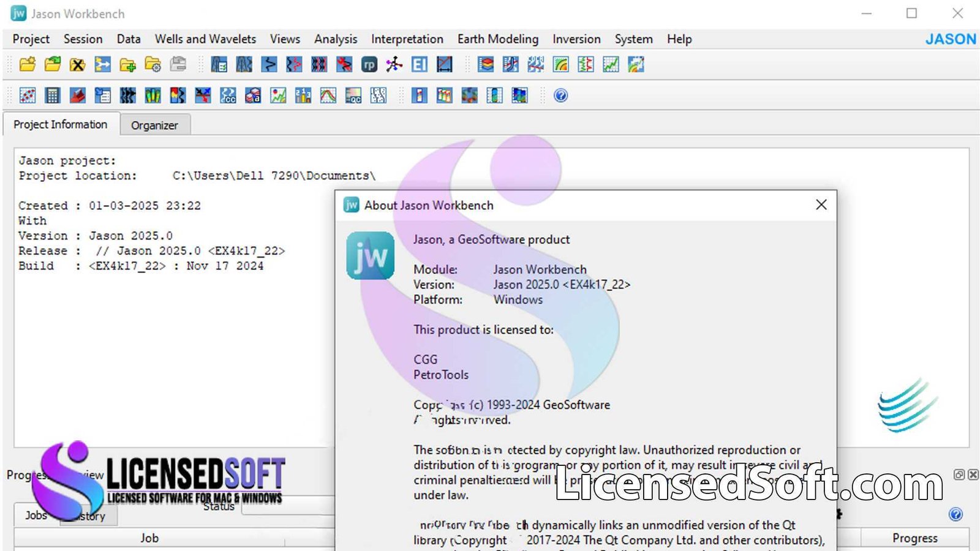Screen dimensions: 980x551
Task: Open the Inversion menu
Action: pos(576,39)
